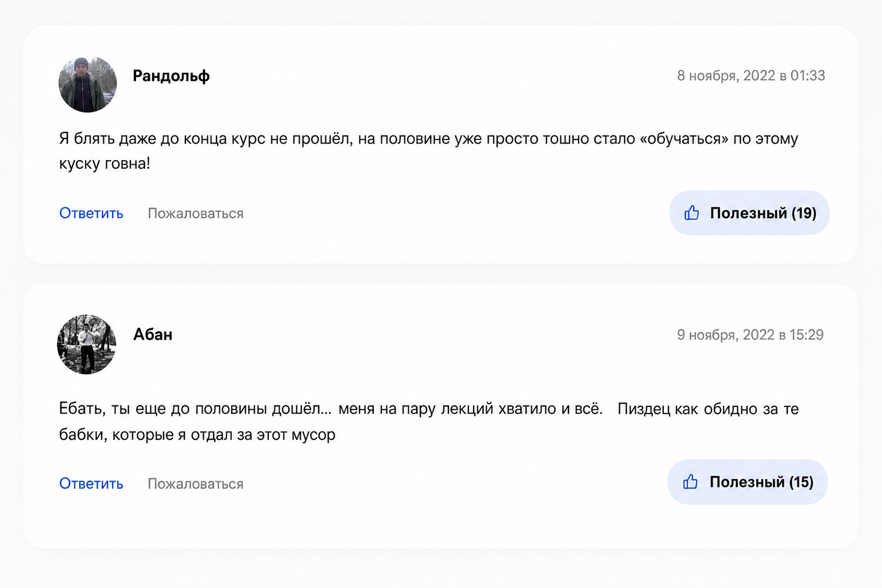The height and width of the screenshot is (588, 882).
Task: Click the date 9 ноября, 2022 в 15:29
Action: 750,335
